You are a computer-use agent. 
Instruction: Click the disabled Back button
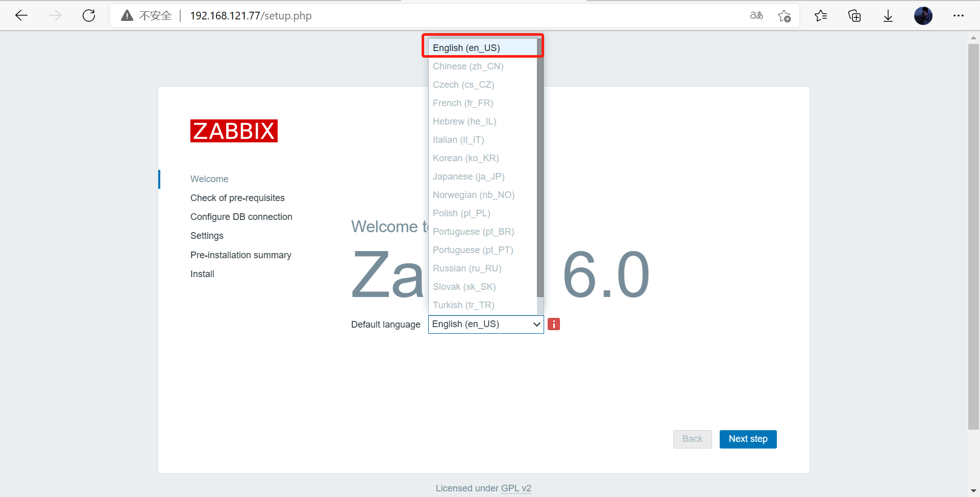[692, 439]
